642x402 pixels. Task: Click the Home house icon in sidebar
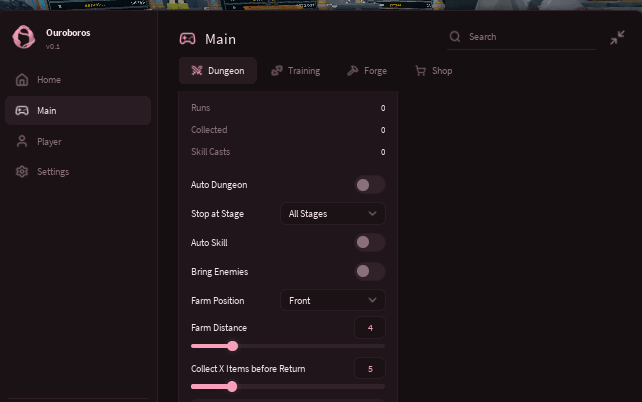tap(22, 79)
